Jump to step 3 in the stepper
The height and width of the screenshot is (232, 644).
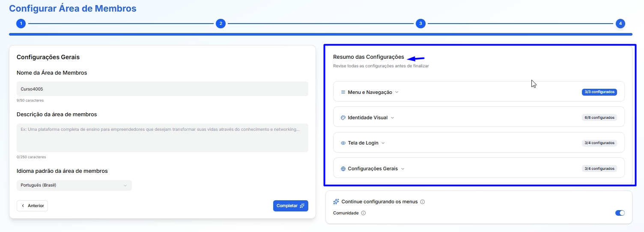tap(420, 24)
